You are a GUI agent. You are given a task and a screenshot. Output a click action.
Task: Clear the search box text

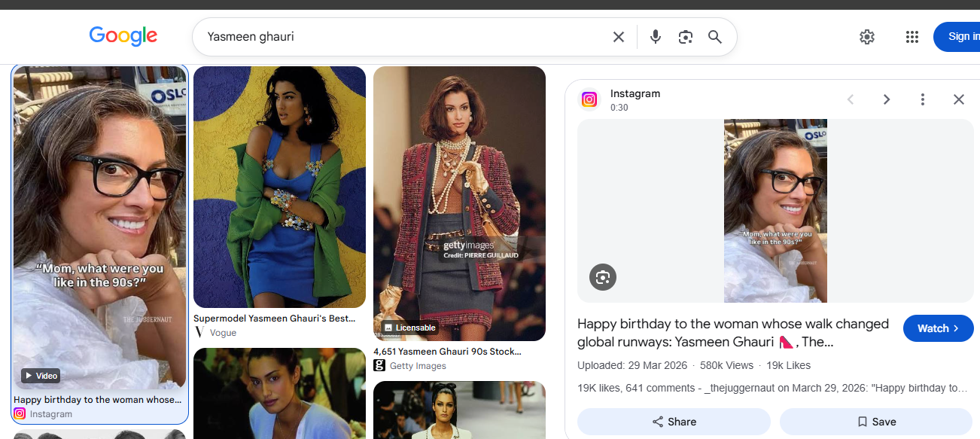click(x=619, y=37)
